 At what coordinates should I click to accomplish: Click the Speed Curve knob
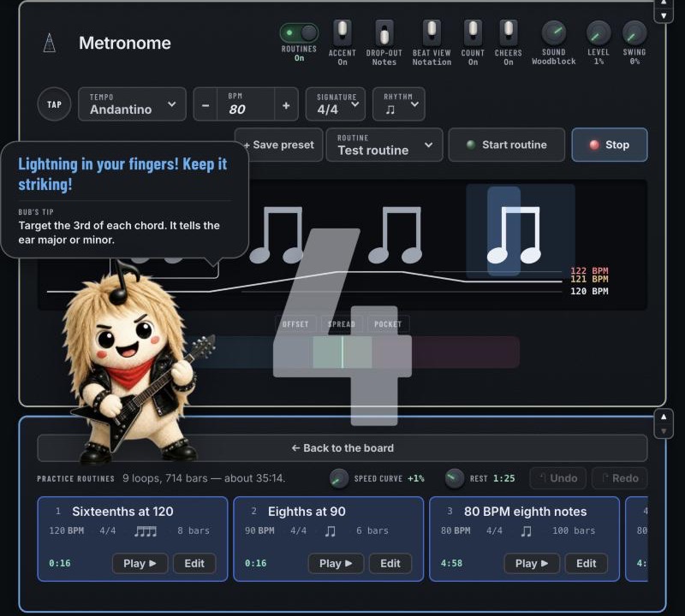(x=338, y=478)
